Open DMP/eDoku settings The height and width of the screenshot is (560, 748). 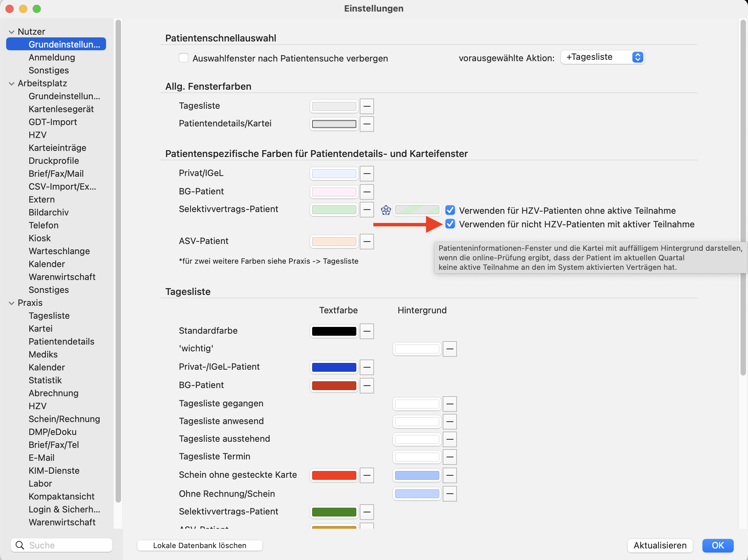coord(53,432)
